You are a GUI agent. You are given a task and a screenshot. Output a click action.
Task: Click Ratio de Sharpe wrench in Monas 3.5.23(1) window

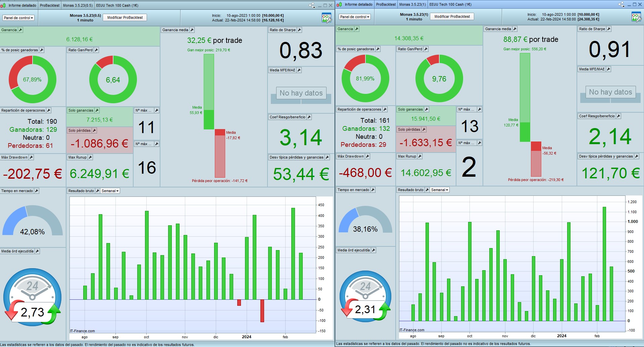click(609, 29)
